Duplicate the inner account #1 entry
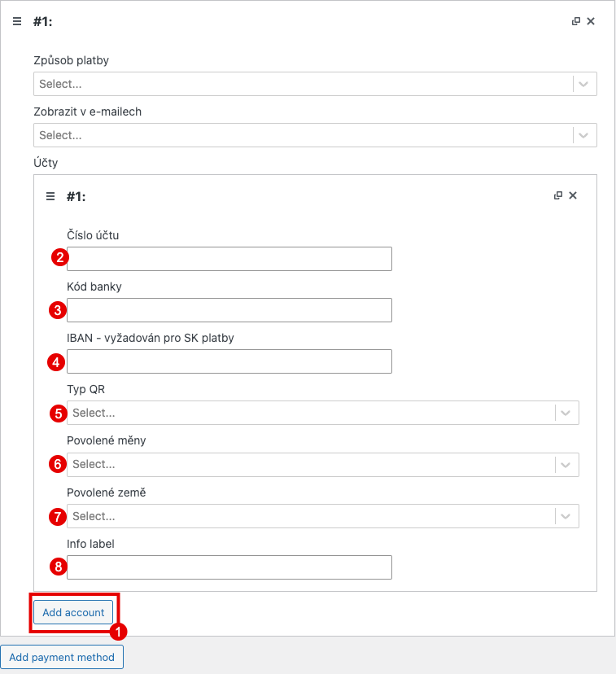 (558, 195)
